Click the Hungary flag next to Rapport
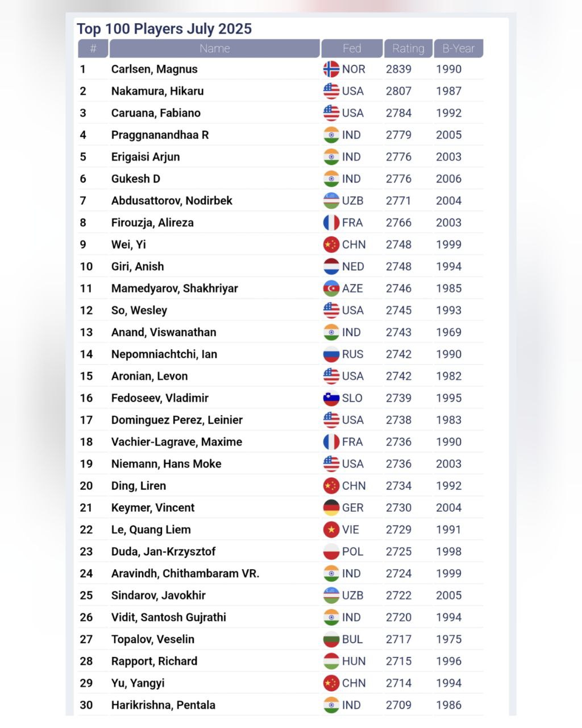The image size is (582, 728). (x=331, y=661)
